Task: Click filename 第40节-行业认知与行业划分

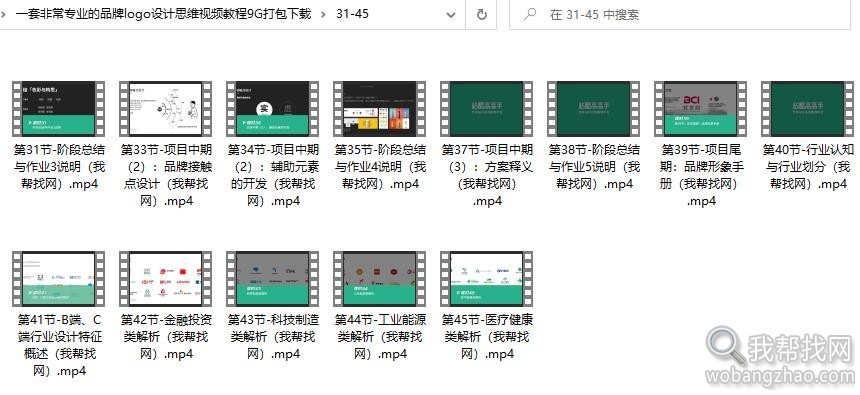Action: (808, 167)
